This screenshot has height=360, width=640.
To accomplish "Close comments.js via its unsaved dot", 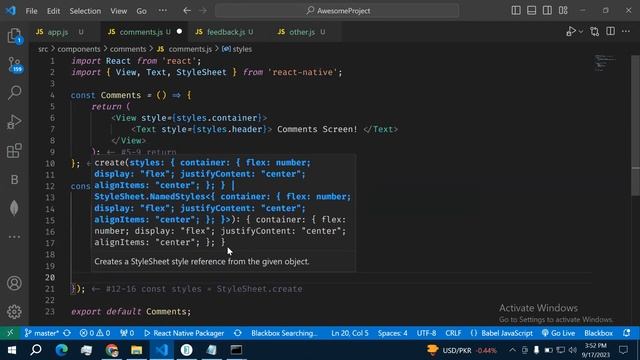I will (179, 31).
